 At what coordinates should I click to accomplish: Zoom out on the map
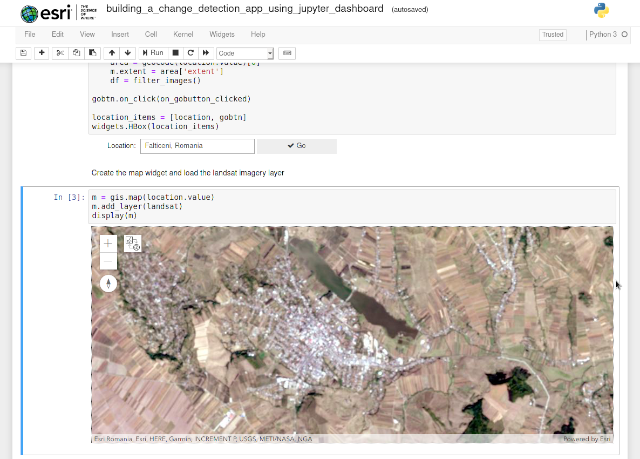(108, 261)
